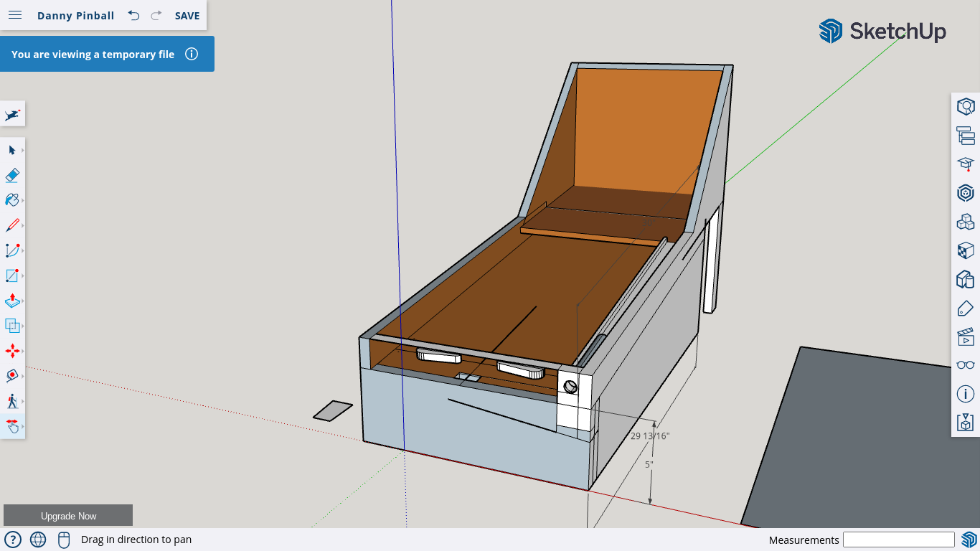Undo the last action

[x=133, y=15]
